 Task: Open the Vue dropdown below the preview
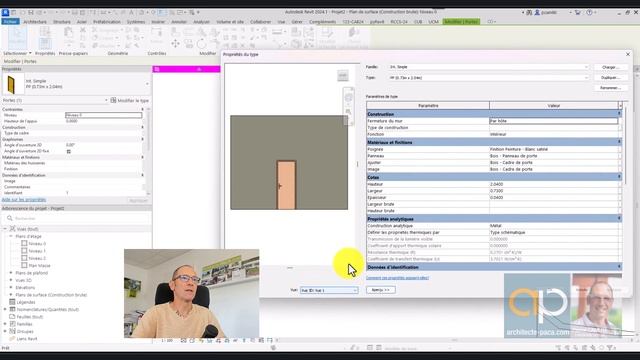click(329, 290)
